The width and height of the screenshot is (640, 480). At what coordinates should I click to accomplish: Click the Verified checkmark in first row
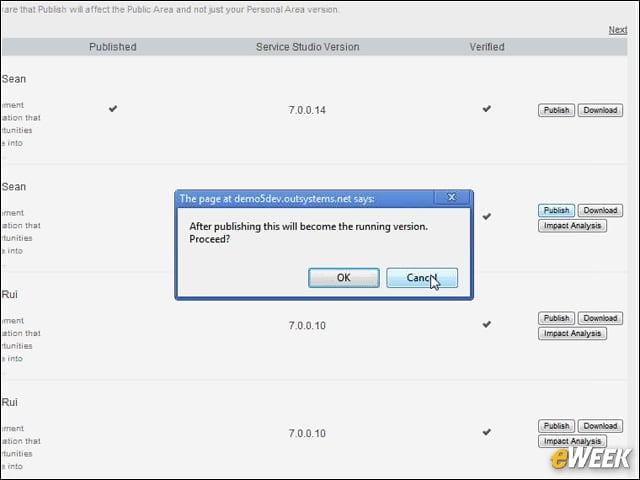tap(487, 109)
